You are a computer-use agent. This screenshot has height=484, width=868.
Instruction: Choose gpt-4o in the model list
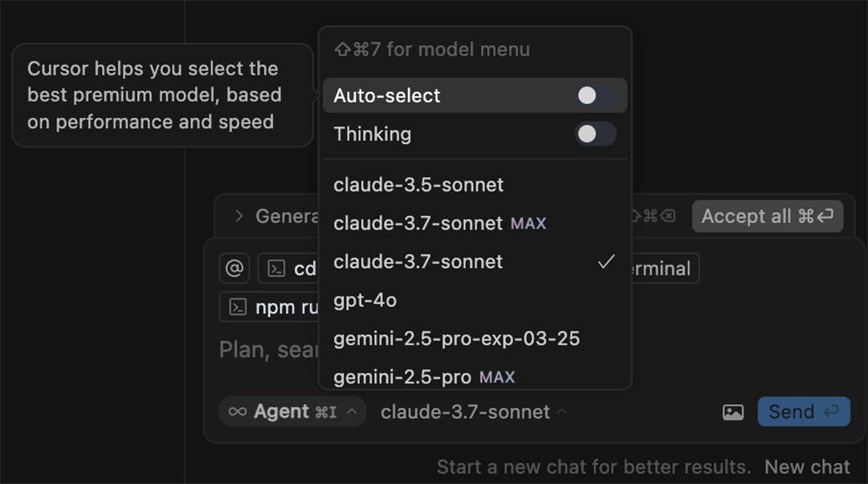(365, 300)
